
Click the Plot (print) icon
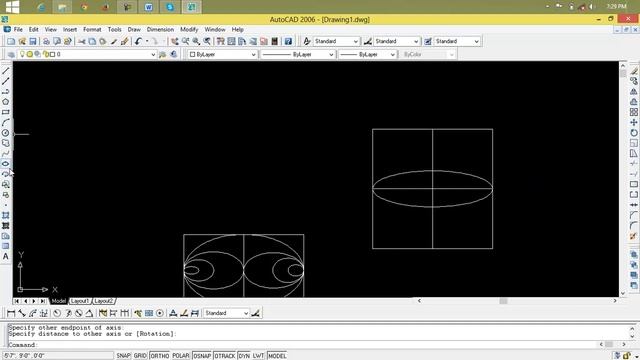pyautogui.click(x=46, y=41)
